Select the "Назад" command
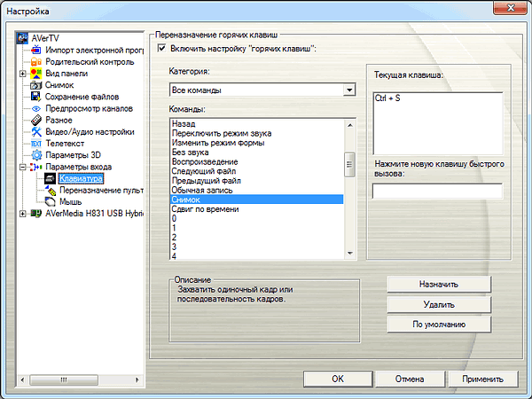 pos(257,123)
